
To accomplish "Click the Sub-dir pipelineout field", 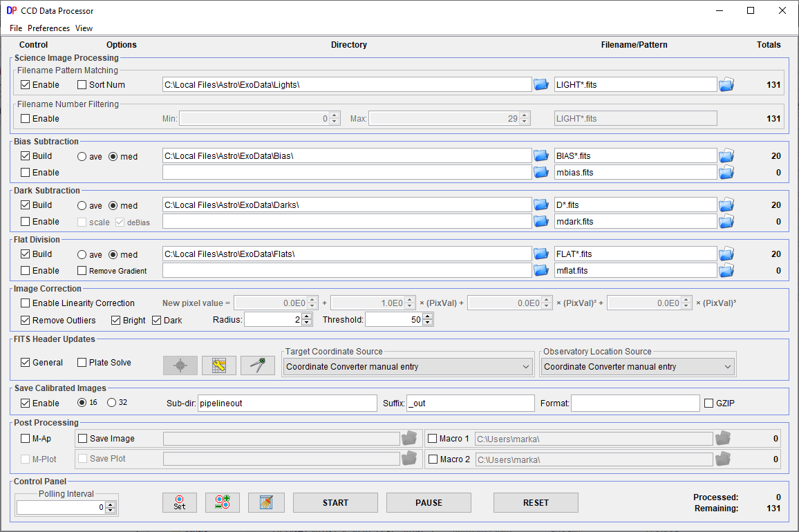I will 288,403.
